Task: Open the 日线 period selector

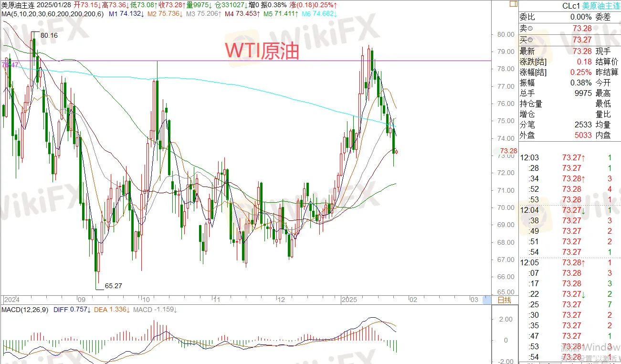Action: (x=504, y=300)
